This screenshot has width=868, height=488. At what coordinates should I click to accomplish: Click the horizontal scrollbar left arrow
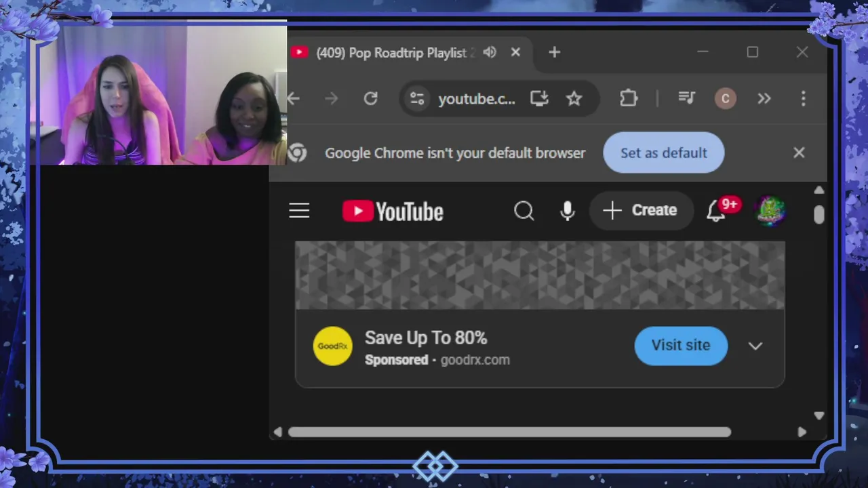(x=277, y=432)
